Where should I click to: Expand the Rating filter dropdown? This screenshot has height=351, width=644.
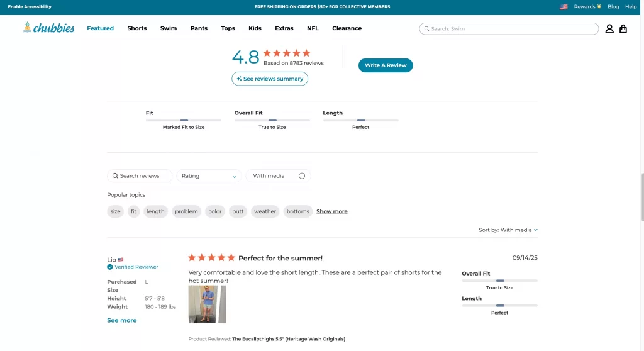point(209,176)
